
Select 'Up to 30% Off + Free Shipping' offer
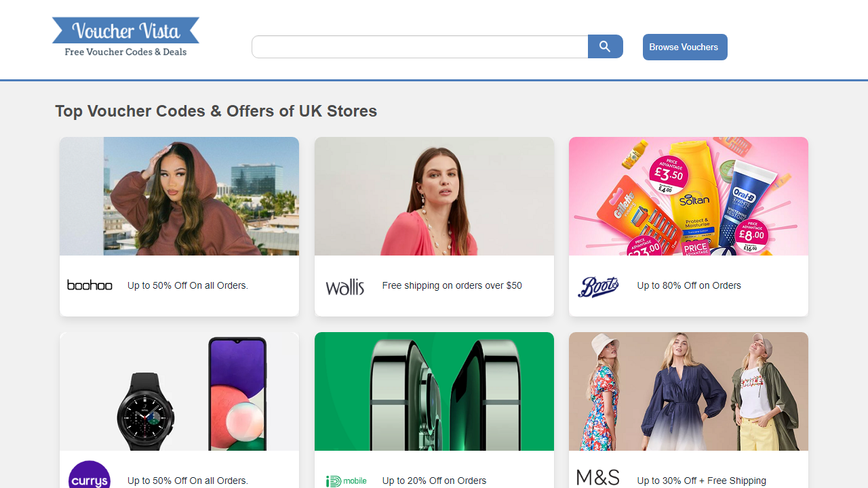coord(702,481)
